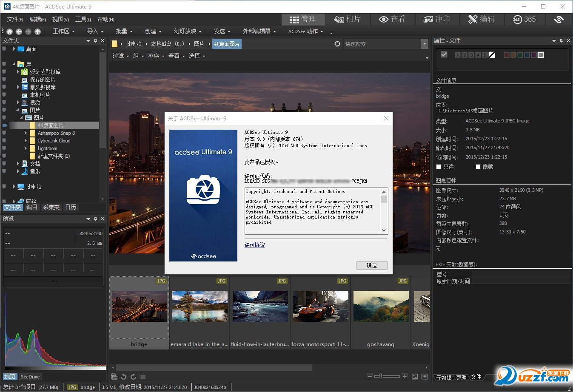Rotate image left in bottom toolbar
573x392 pixels.
[123, 377]
